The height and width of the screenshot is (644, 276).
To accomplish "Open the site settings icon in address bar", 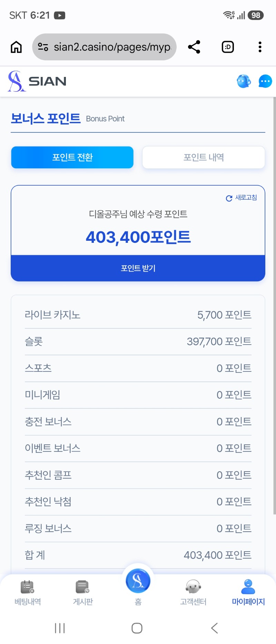I will (43, 47).
